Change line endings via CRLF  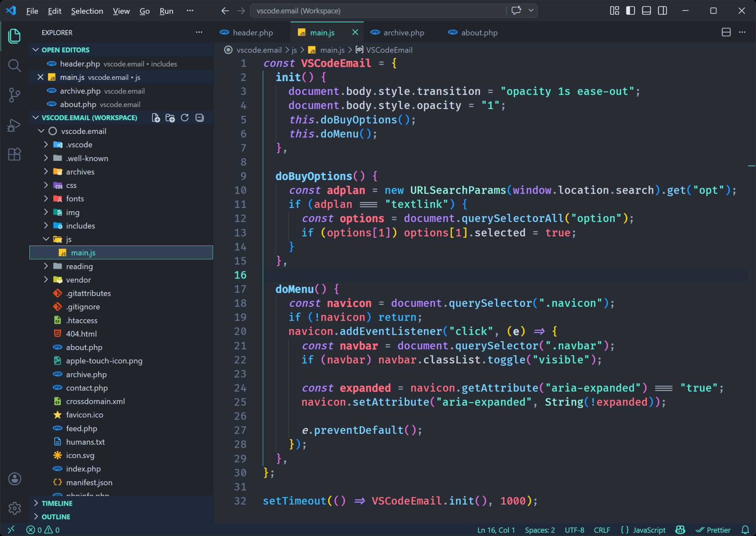(x=602, y=530)
